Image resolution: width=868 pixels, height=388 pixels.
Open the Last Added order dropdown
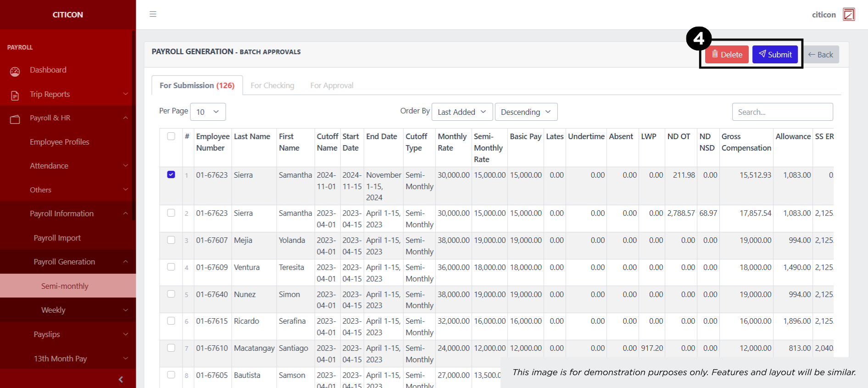pos(462,112)
